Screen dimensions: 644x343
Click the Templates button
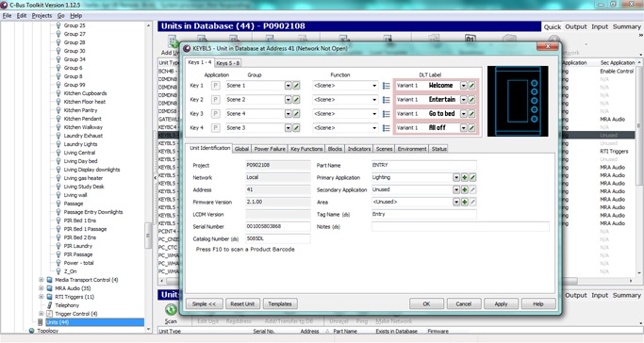point(280,304)
